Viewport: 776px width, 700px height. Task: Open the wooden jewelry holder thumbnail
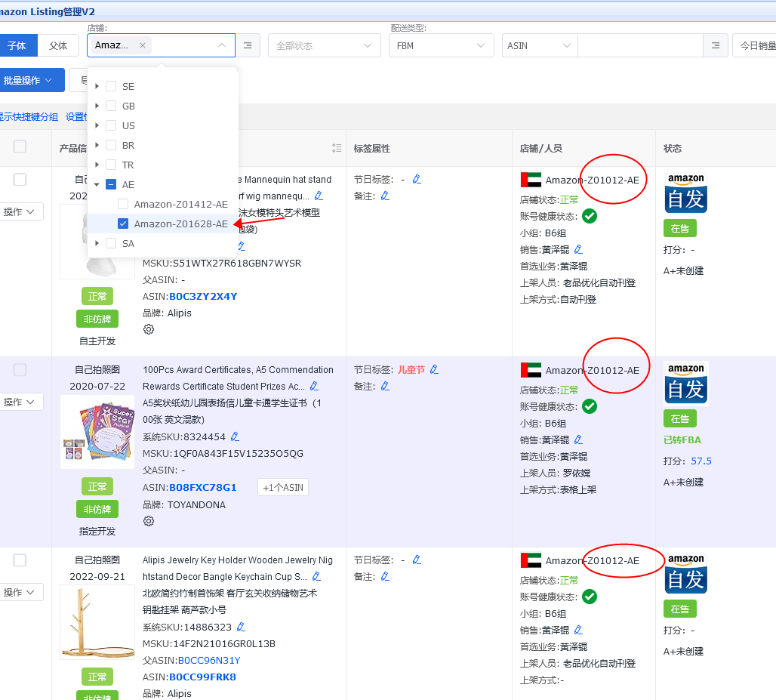(x=97, y=621)
